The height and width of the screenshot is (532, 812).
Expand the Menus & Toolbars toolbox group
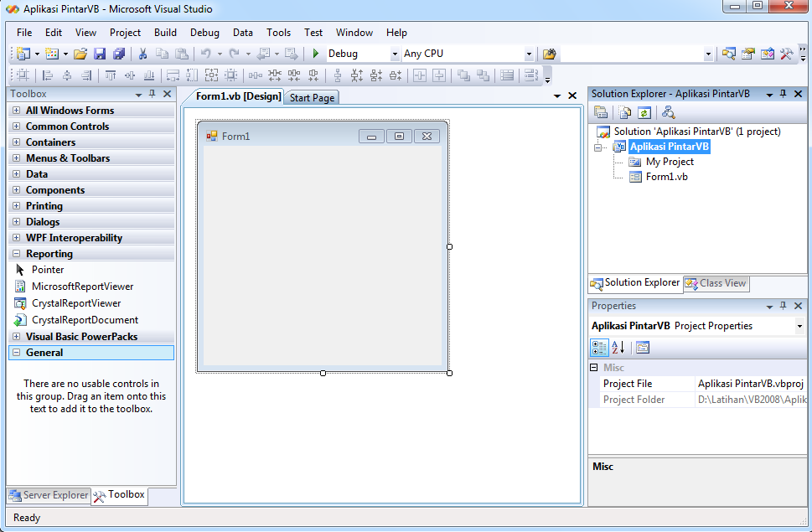pos(17,158)
